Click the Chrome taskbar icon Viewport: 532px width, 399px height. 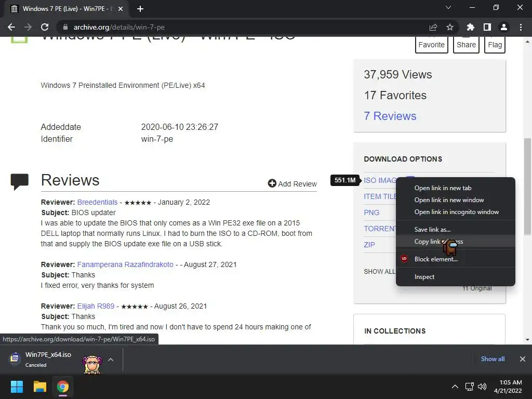tap(63, 387)
